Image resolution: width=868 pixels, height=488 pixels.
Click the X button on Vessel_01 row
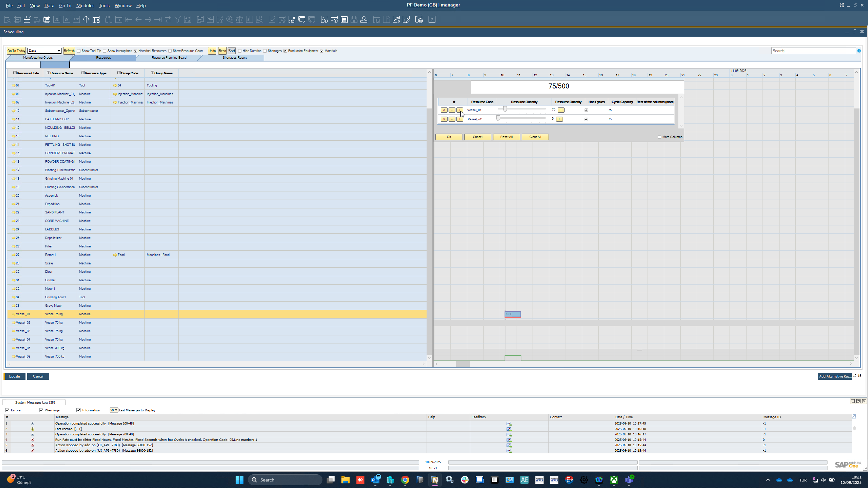pos(444,110)
